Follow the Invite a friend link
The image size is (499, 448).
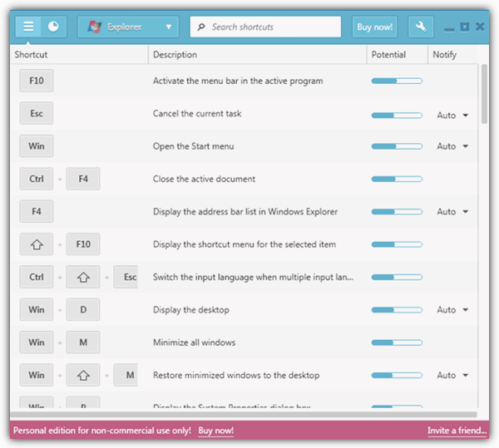456,431
